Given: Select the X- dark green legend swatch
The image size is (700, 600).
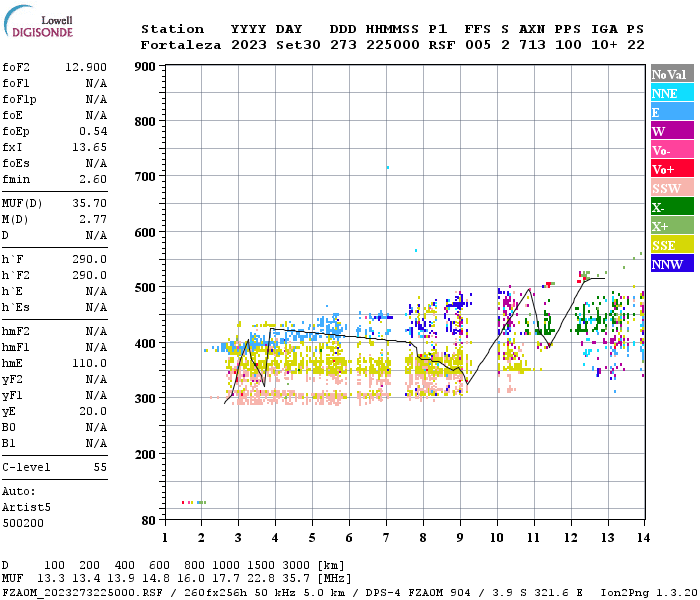Looking at the screenshot, I should [672, 207].
